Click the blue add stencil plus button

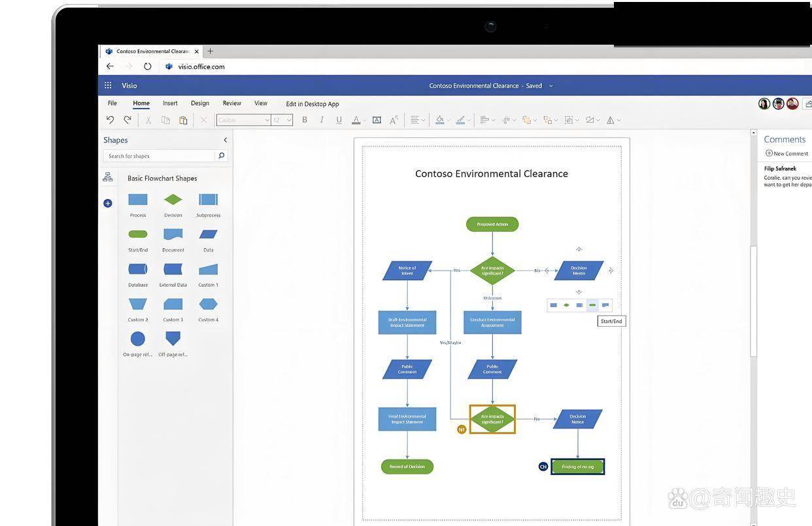click(x=108, y=203)
